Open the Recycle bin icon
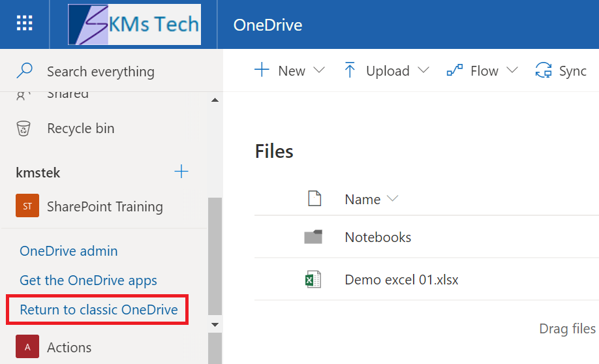 point(23,129)
